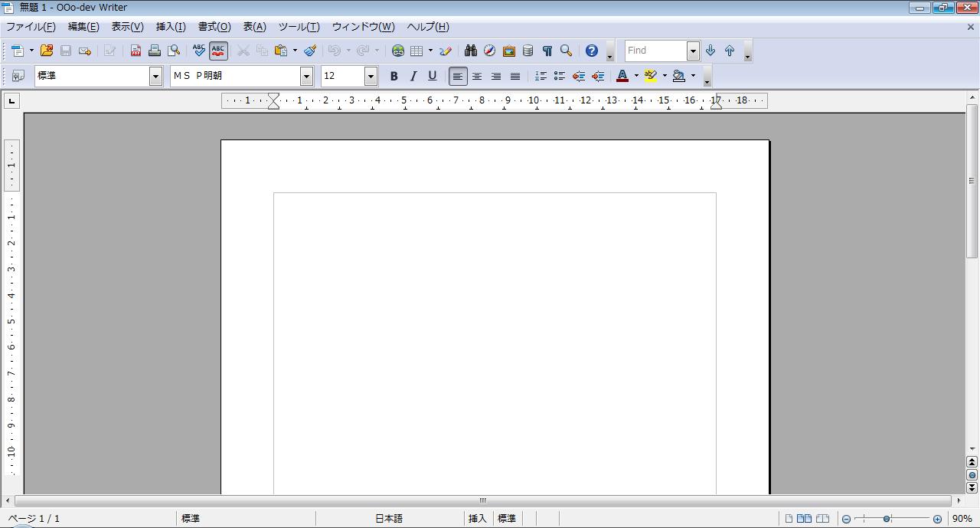Image resolution: width=980 pixels, height=528 pixels.
Task: Expand the paragraph style dropdown showing 標準
Action: coord(155,76)
